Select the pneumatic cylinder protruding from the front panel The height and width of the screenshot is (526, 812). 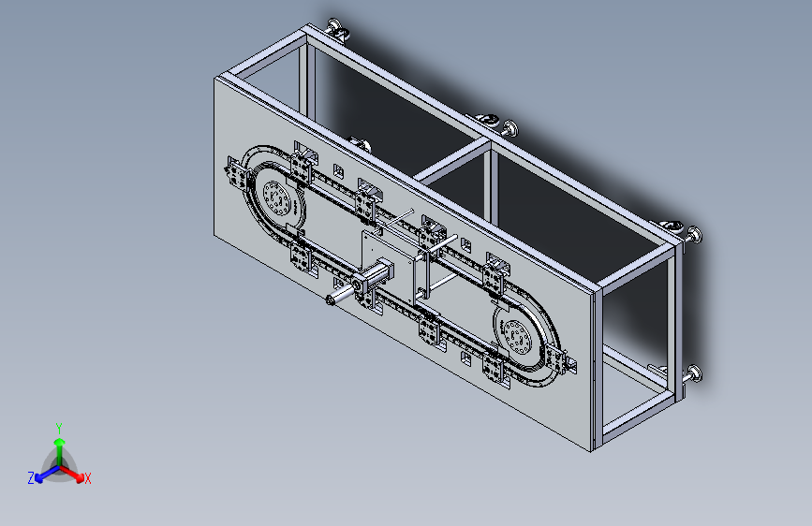tap(358, 284)
